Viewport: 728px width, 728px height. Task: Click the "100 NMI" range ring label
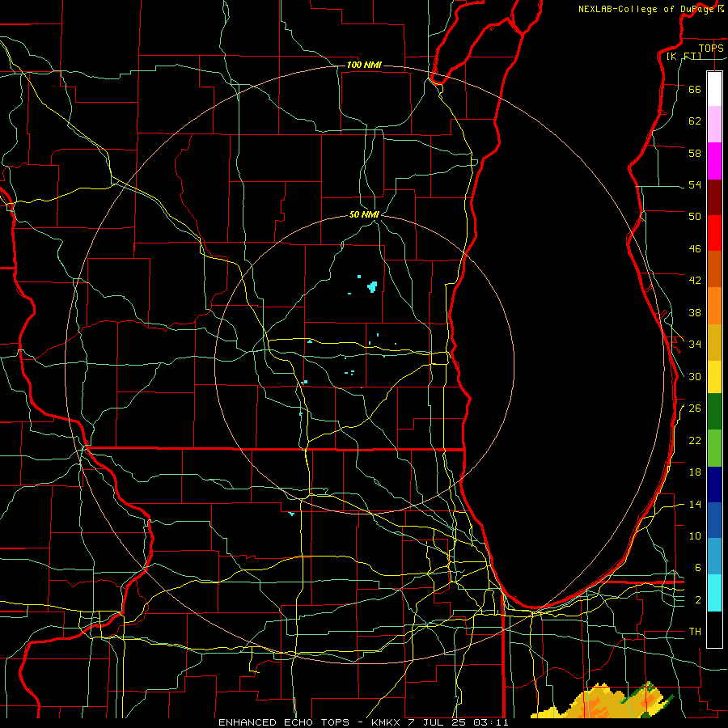[x=364, y=65]
